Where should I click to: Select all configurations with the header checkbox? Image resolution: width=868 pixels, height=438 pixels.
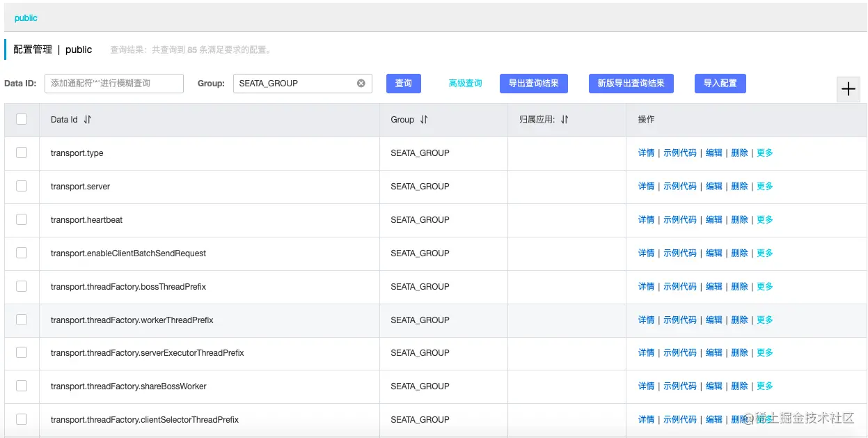22,119
